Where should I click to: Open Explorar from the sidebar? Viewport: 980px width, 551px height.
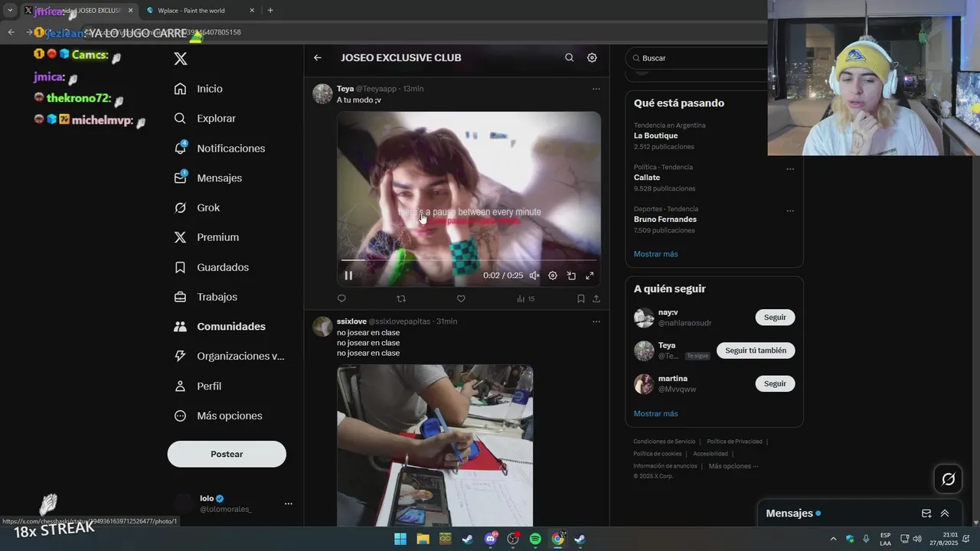tap(204, 119)
